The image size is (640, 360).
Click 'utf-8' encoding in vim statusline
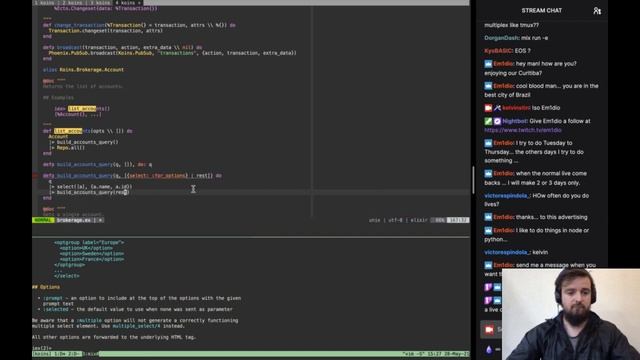click(x=395, y=220)
